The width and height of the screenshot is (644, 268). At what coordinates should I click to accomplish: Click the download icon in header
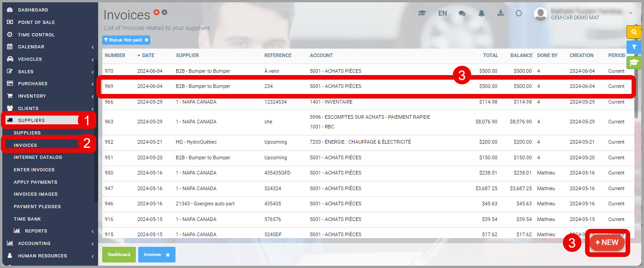[x=501, y=13]
